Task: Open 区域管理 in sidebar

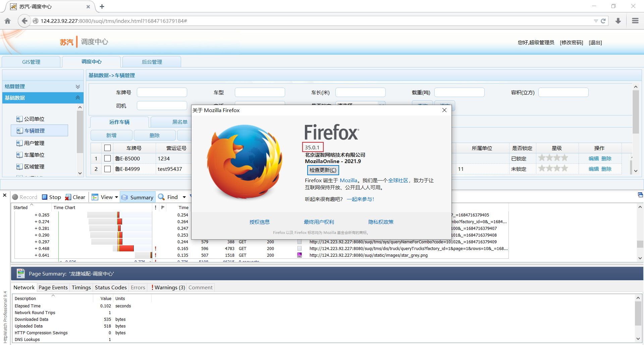Action: click(31, 166)
